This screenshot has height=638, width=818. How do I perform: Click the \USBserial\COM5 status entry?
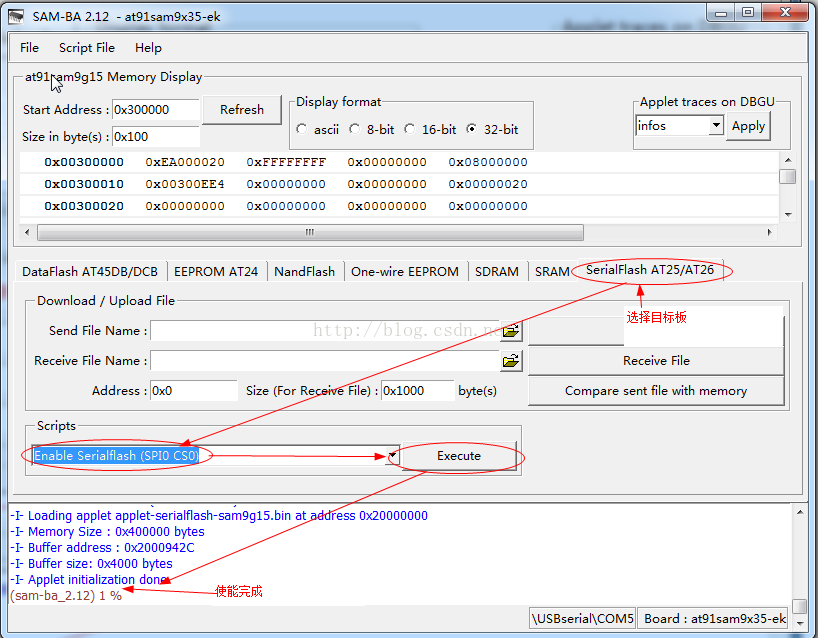pyautogui.click(x=582, y=619)
